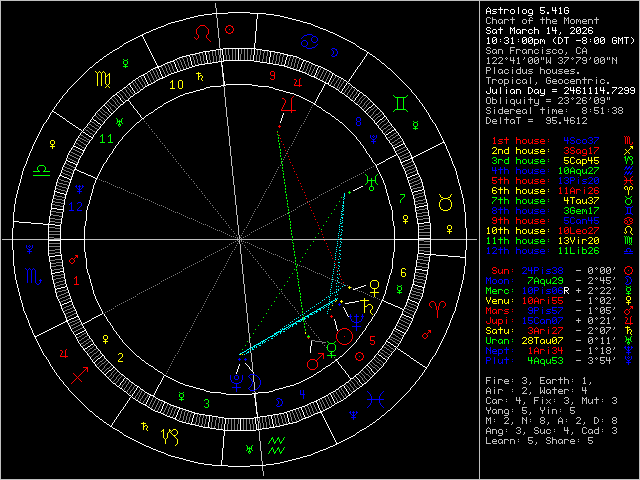
Task: Select the "Placidus houses." line
Action: [533, 71]
